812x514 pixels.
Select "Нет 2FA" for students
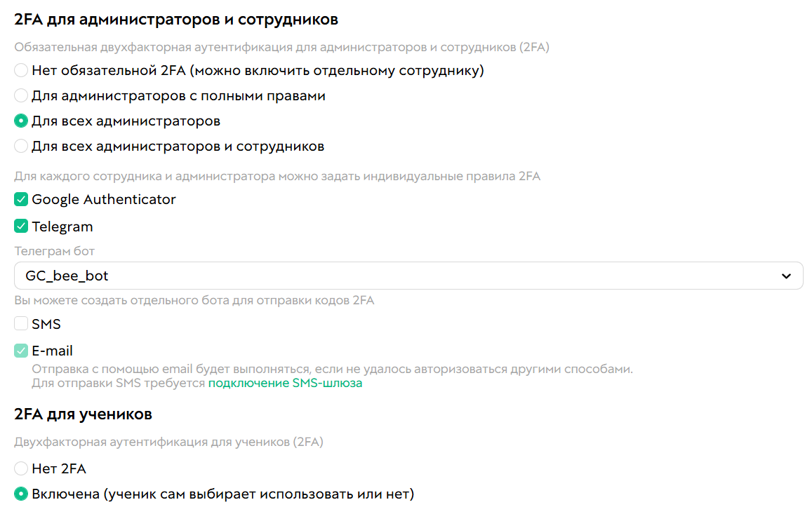coord(21,468)
